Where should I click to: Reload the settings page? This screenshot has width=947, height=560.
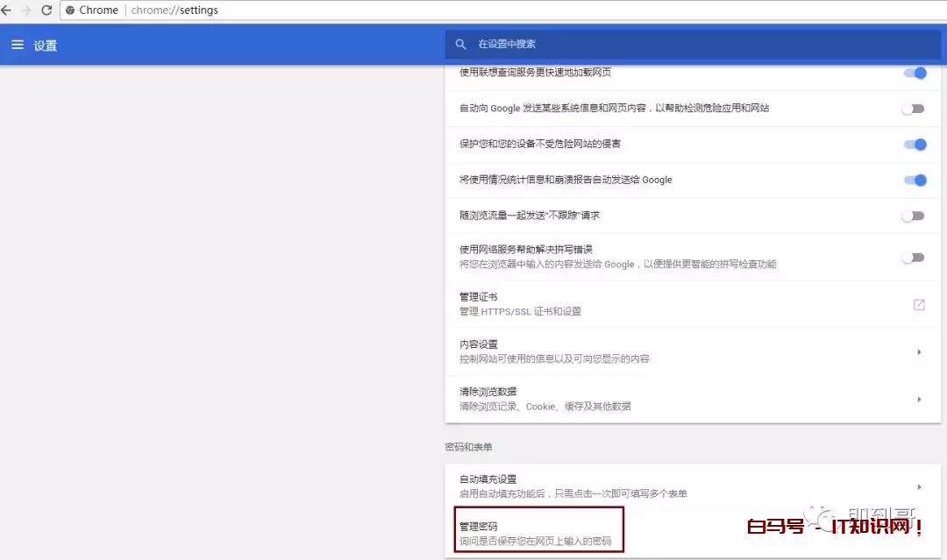point(46,10)
